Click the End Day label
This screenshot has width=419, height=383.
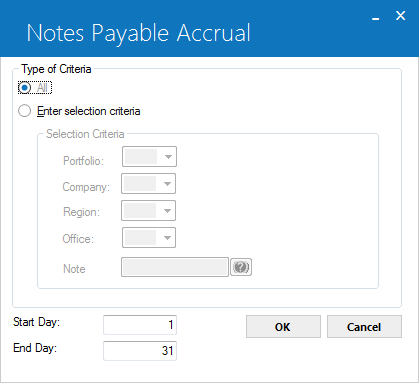[35, 348]
